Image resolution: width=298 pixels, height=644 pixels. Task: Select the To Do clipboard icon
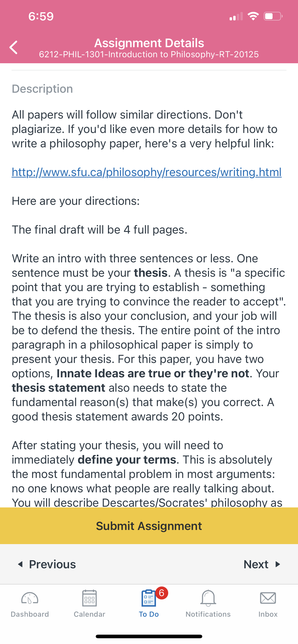[149, 598]
